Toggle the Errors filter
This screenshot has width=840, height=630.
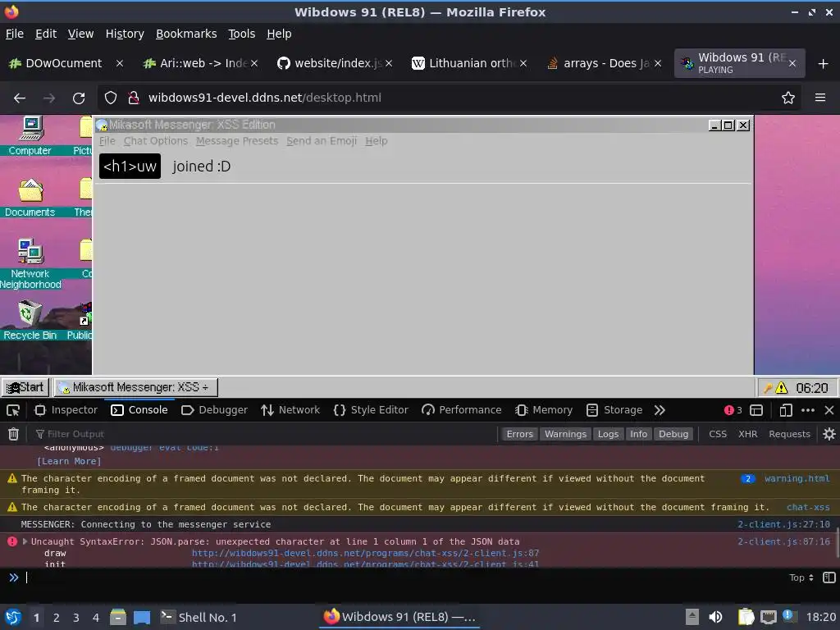point(519,434)
